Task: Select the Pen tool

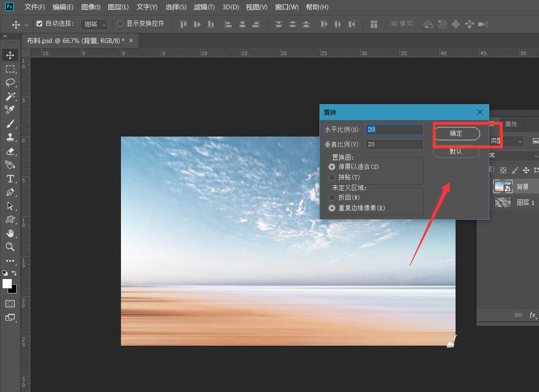Action: coord(10,192)
